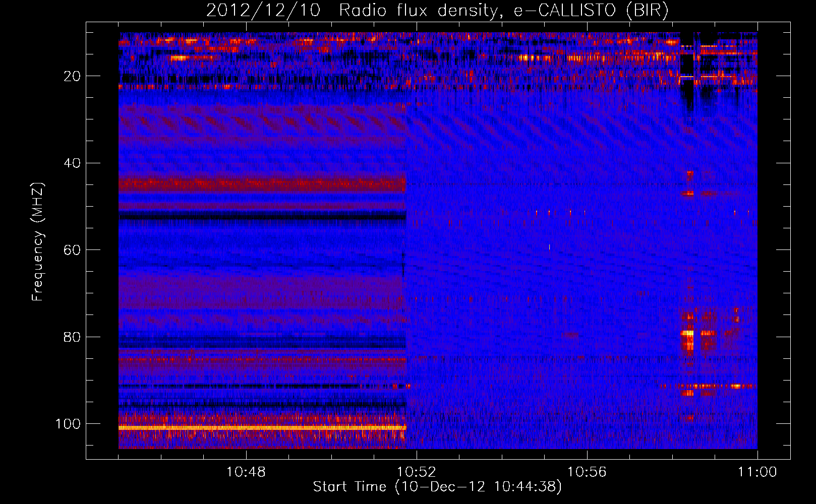Click the 20 frequency tick label
Image resolution: width=816 pixels, height=504 pixels.
[x=72, y=76]
